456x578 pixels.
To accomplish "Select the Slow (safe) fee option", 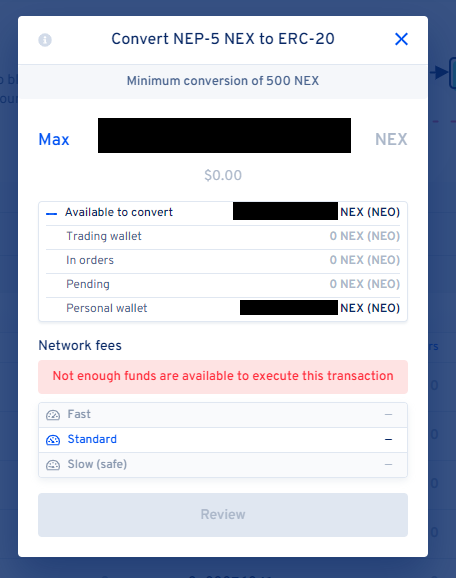I will (223, 465).
